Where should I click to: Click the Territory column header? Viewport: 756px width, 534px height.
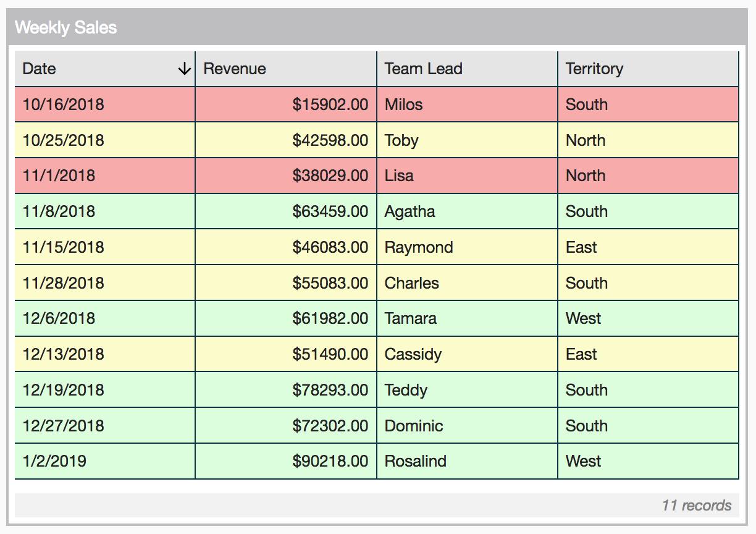coord(594,69)
